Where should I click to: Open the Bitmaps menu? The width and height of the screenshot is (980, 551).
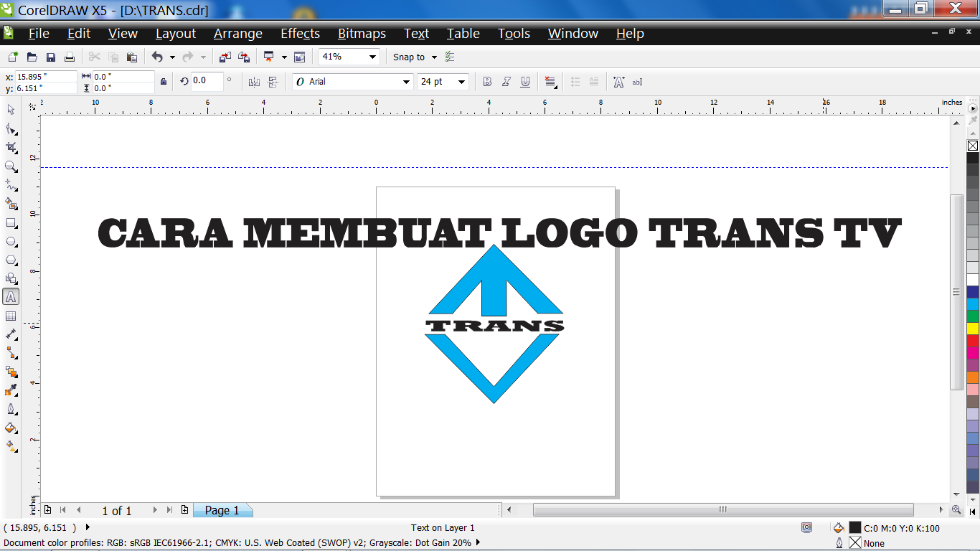[x=362, y=33]
